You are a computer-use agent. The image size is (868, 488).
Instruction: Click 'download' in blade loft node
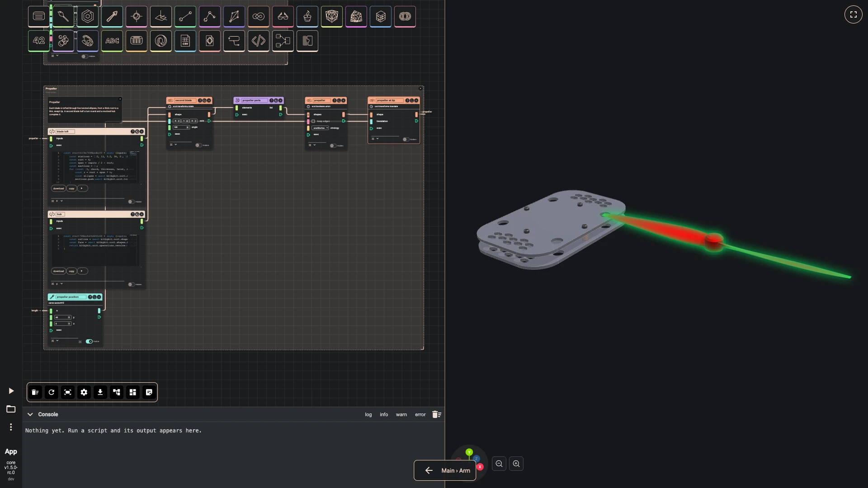[58, 188]
